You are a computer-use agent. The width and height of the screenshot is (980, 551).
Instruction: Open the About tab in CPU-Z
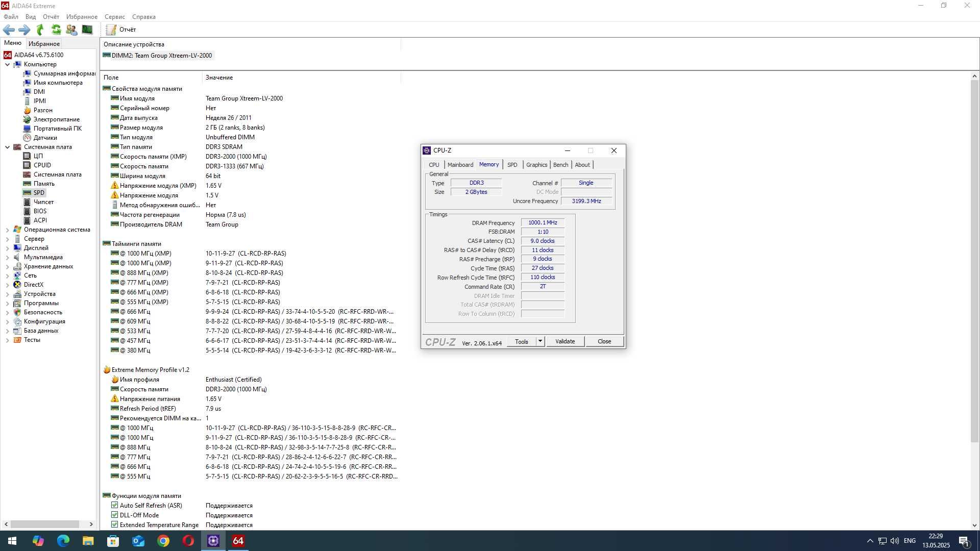pyautogui.click(x=582, y=165)
